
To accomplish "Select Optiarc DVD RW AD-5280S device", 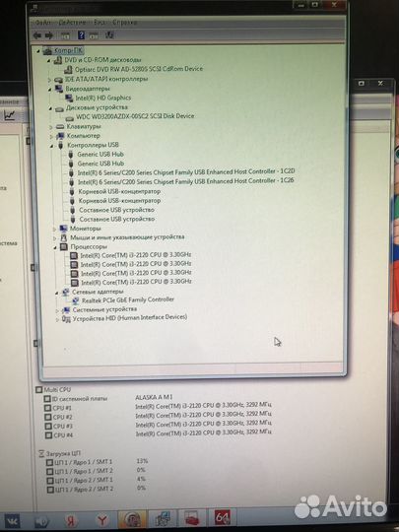I will coord(139,69).
